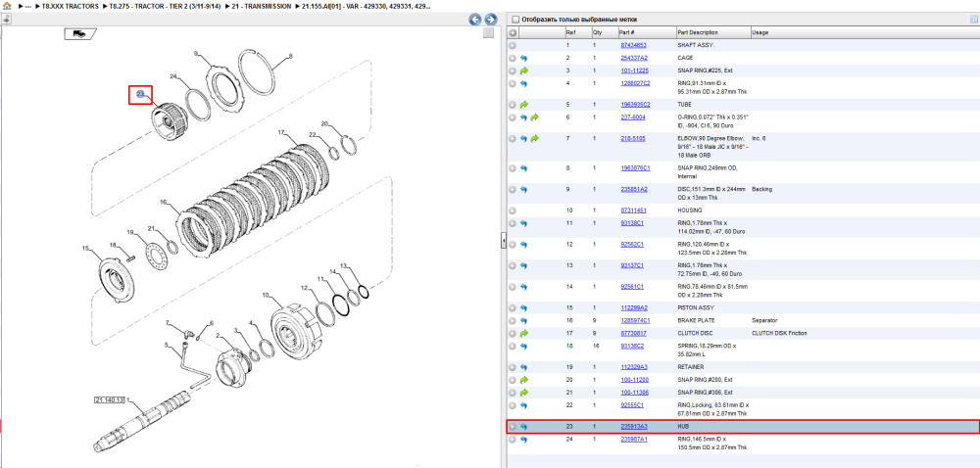Click plus icon in CLUTCH DISC row
The image size is (980, 468).
point(513,333)
